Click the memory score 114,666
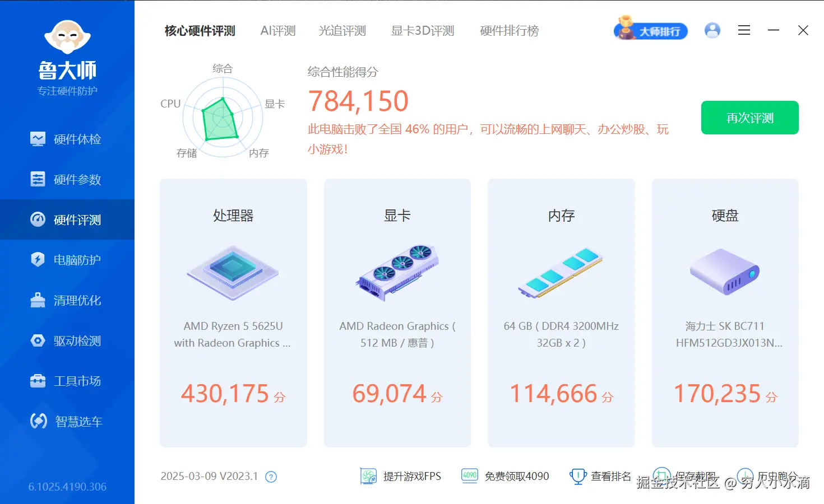824x504 pixels. tap(554, 394)
